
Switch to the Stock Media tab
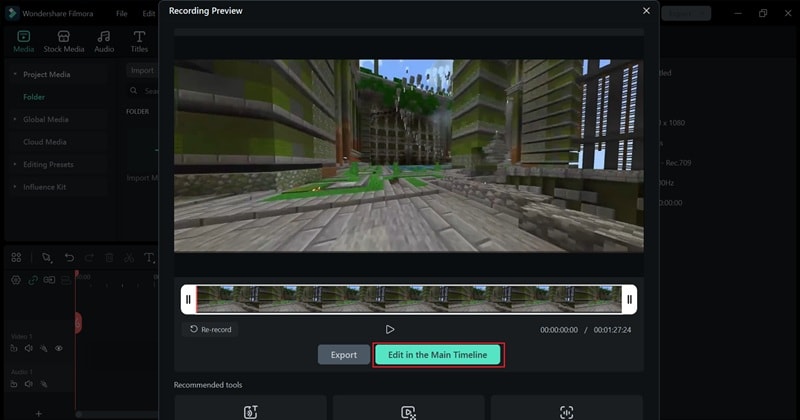64,41
